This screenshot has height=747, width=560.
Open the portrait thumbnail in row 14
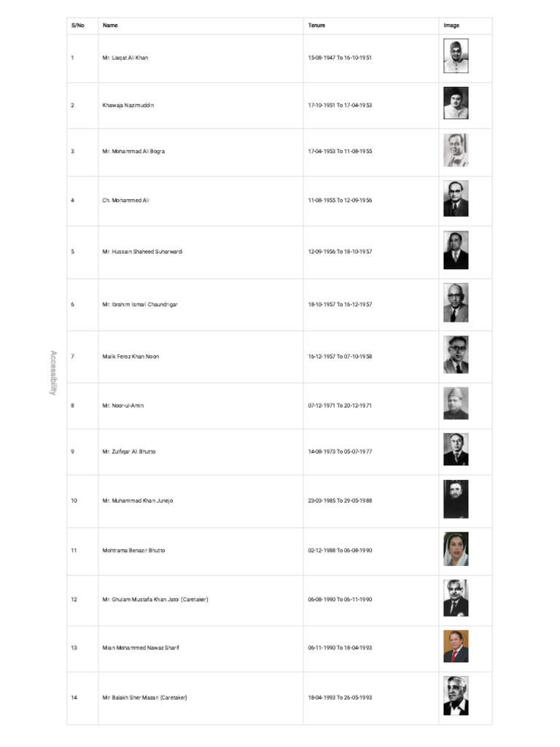coord(456,697)
